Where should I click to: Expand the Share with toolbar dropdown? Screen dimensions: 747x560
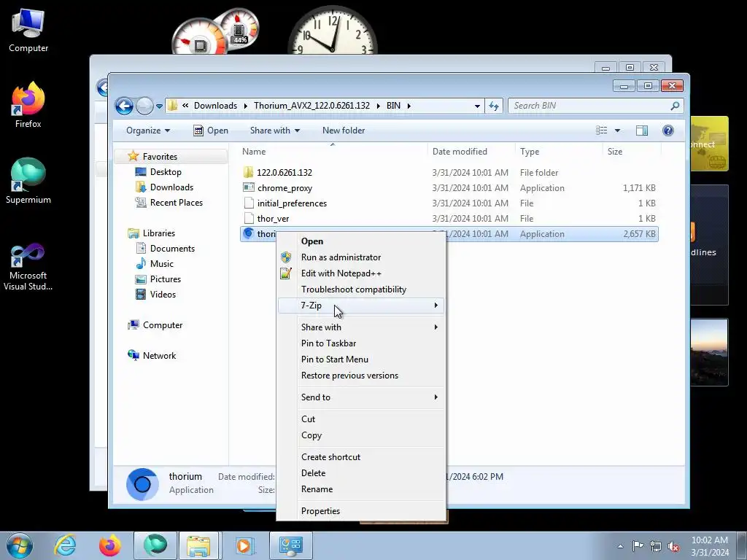(x=275, y=131)
